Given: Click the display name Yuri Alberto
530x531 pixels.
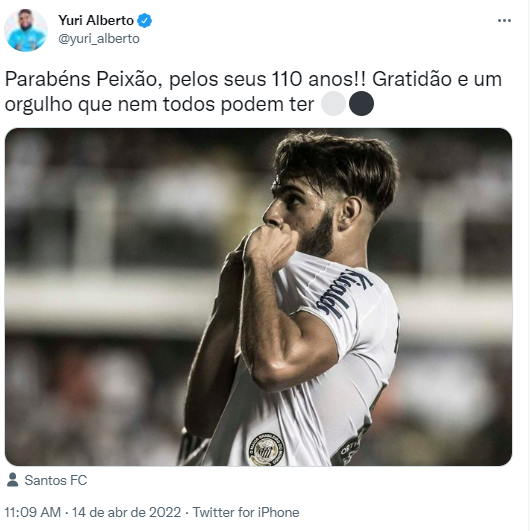Looking at the screenshot, I should (x=96, y=21).
